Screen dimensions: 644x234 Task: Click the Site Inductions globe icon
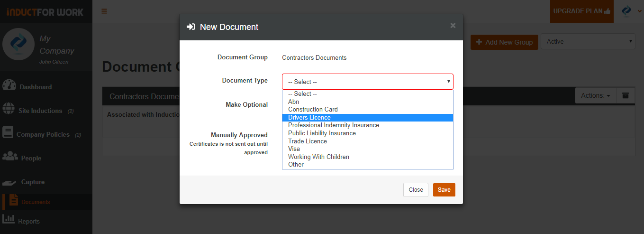pyautogui.click(x=9, y=109)
